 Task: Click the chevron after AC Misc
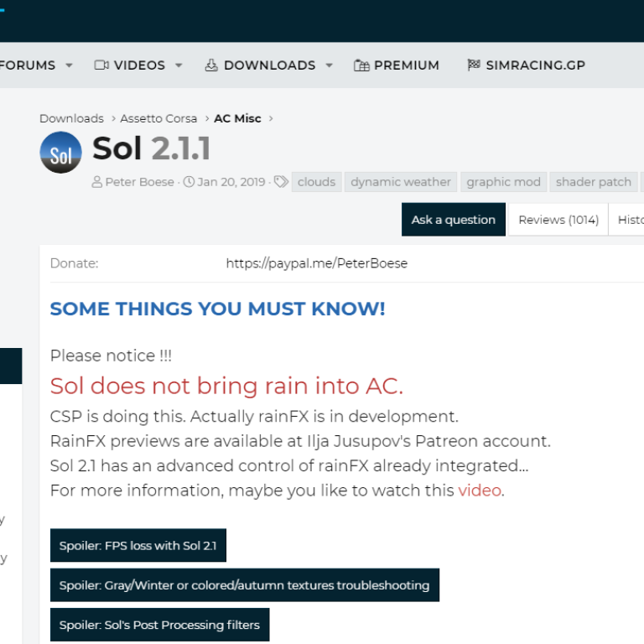click(x=271, y=119)
